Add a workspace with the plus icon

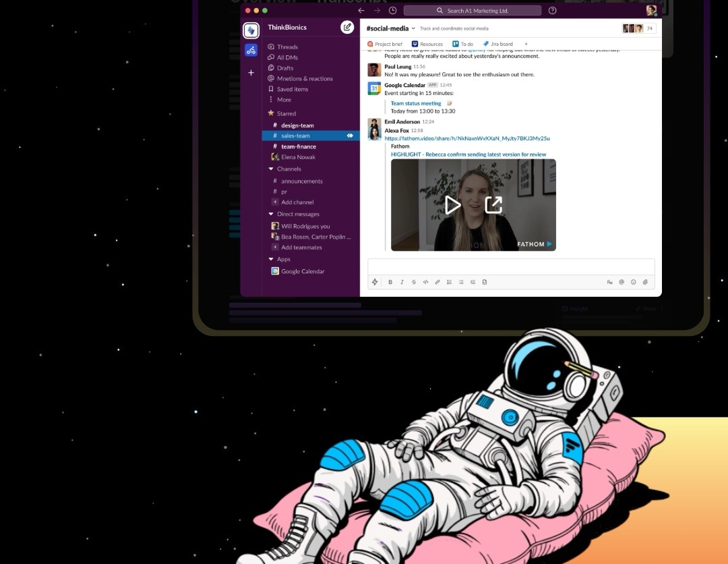tap(251, 73)
